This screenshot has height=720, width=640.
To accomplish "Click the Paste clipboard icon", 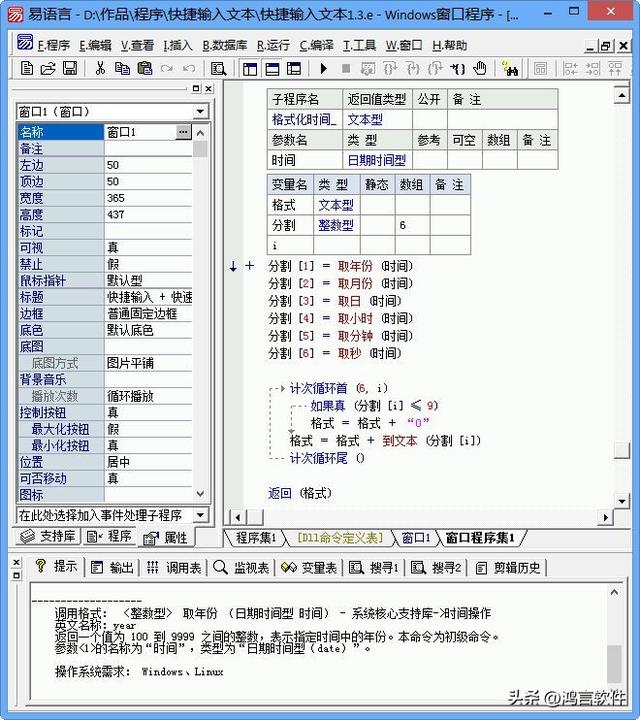I will (144, 68).
